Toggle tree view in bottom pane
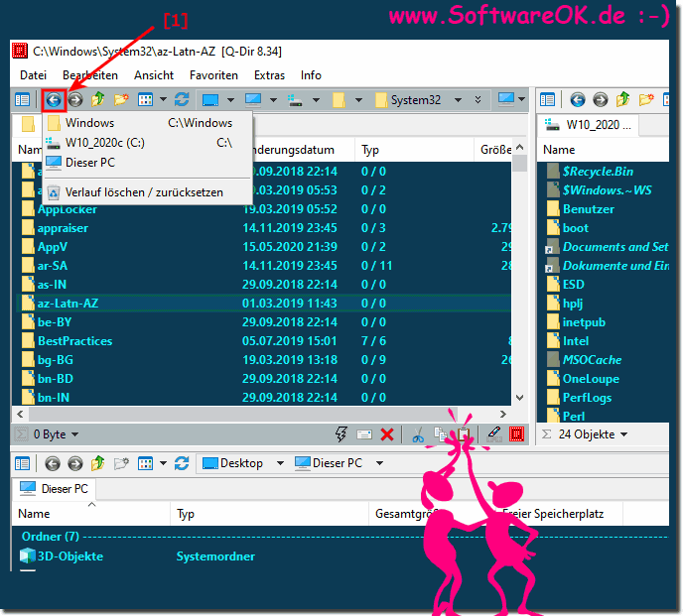Viewport: 683px width, 616px height. 22,463
